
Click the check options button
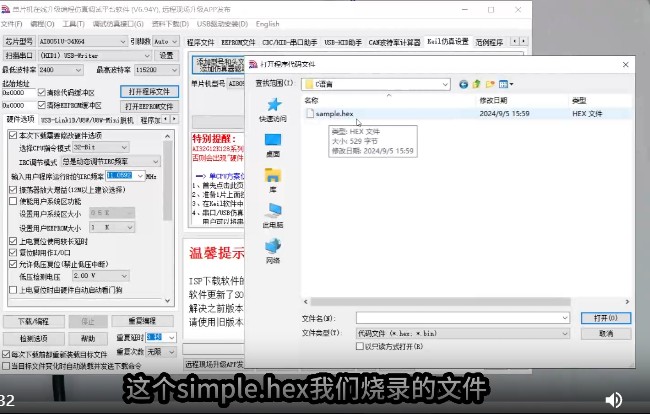point(34,339)
